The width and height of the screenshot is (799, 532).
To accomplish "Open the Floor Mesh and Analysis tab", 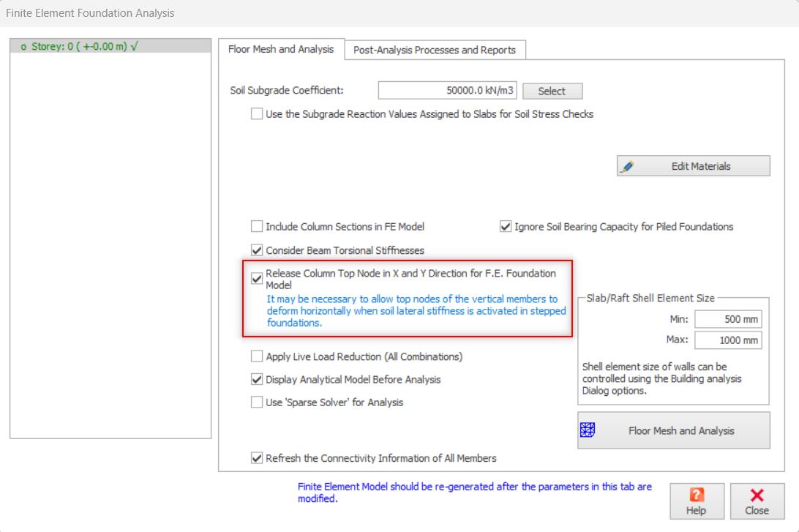I will point(281,49).
